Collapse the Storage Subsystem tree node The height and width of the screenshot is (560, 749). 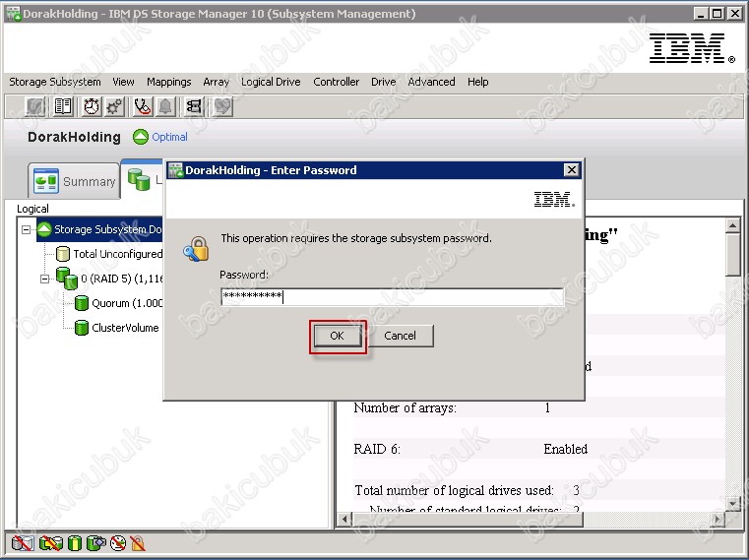point(27,230)
